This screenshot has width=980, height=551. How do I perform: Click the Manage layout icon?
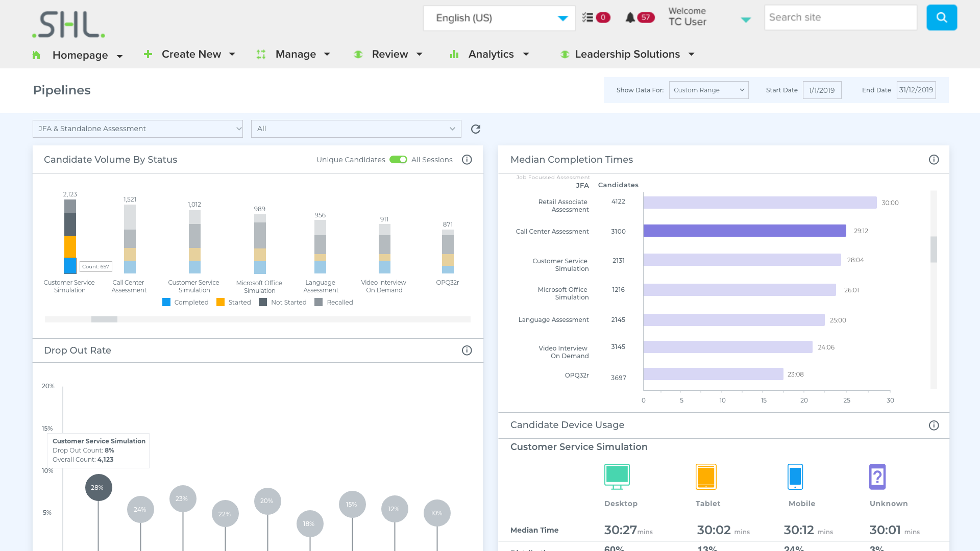261,54
